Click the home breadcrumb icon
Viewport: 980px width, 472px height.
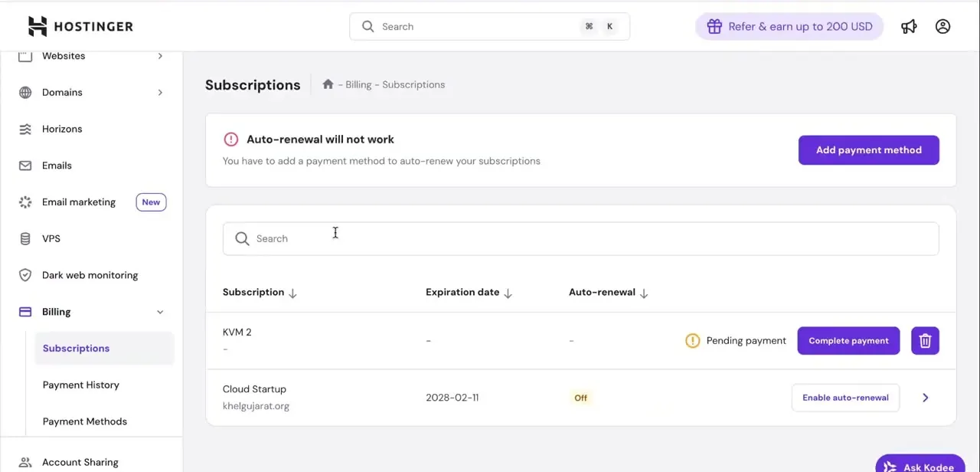328,84
